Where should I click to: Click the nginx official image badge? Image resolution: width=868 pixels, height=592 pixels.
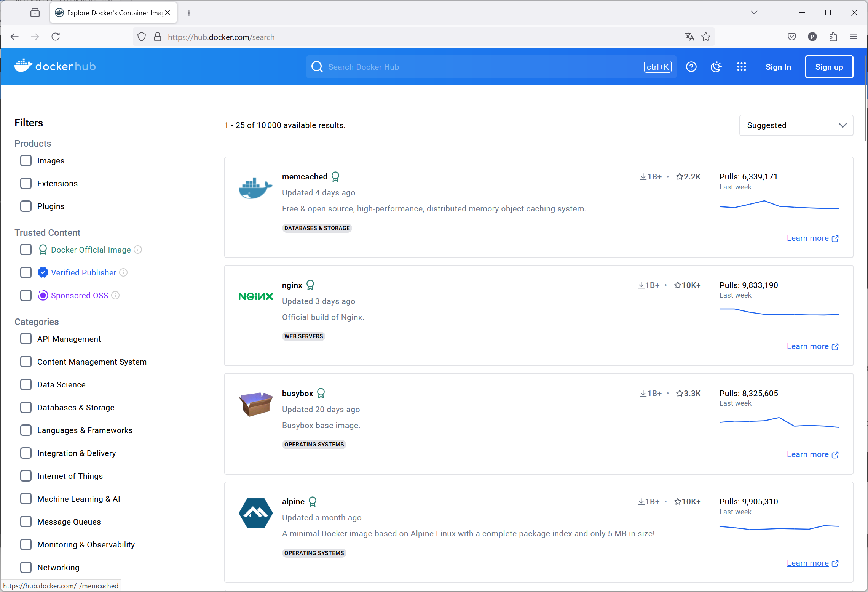tap(310, 285)
